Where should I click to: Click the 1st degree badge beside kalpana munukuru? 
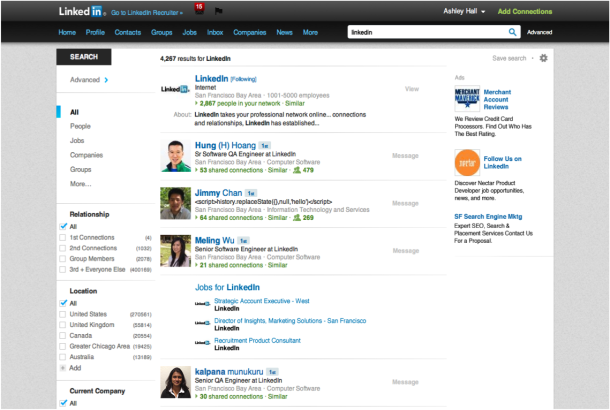point(272,372)
